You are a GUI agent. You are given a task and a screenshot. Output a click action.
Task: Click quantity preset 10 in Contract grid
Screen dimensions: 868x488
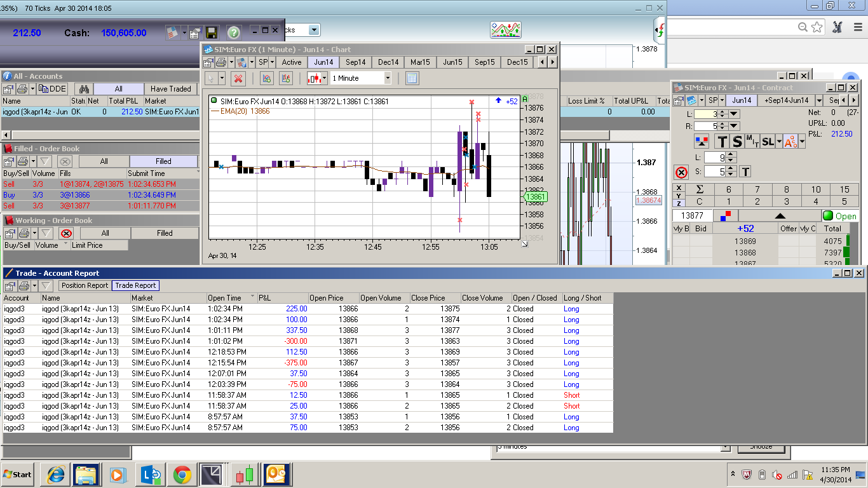(x=815, y=189)
